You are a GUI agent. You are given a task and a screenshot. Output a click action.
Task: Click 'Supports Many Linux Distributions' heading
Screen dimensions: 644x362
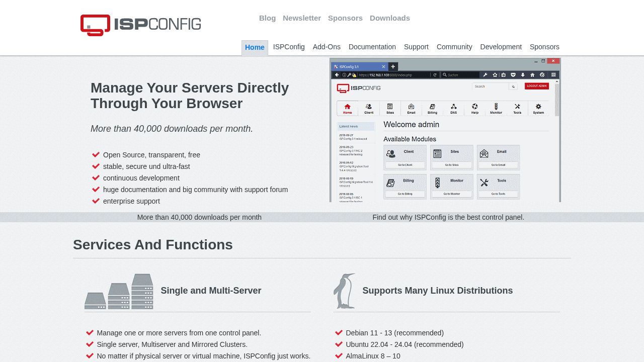pos(438,291)
